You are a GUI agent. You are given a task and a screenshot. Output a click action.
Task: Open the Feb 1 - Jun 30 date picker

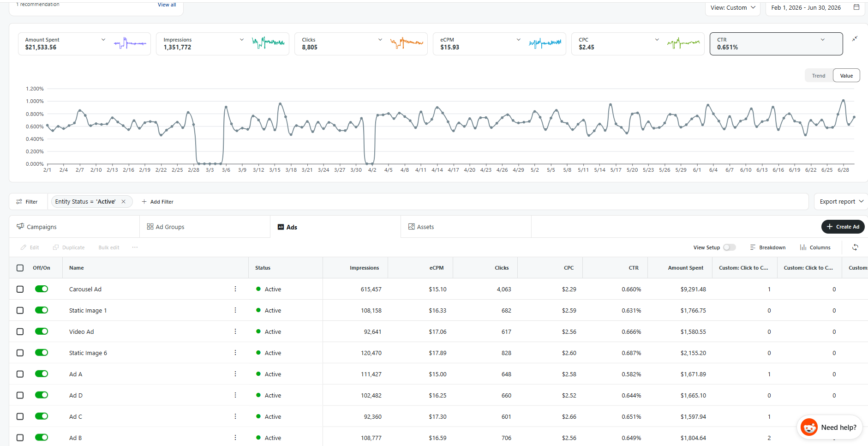pos(815,8)
